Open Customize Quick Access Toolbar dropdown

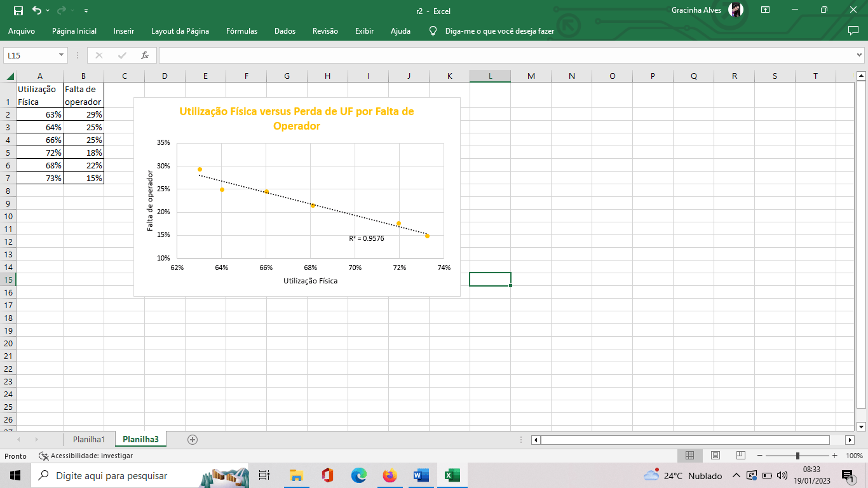(x=86, y=11)
